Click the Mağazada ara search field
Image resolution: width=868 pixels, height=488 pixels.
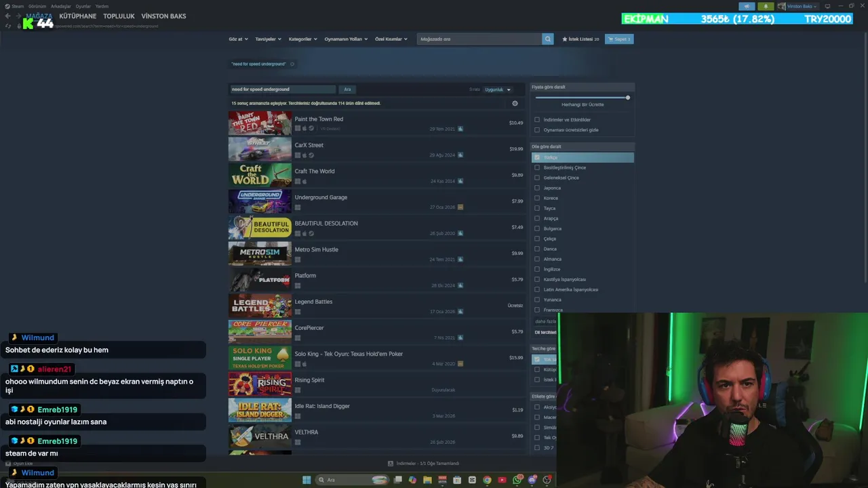point(479,39)
